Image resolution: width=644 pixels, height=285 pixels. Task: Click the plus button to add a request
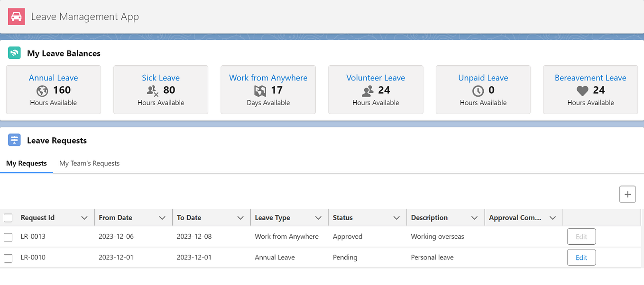tap(627, 194)
